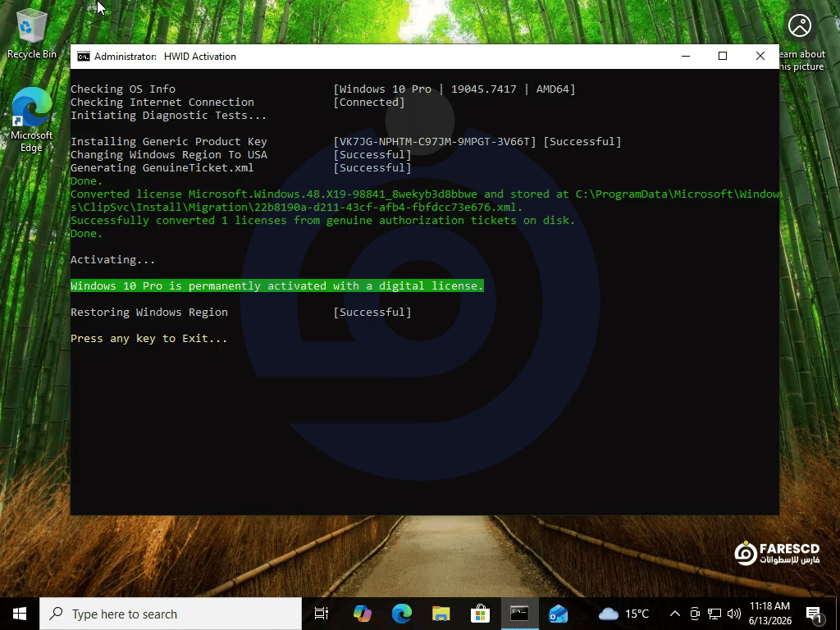The height and width of the screenshot is (630, 840).
Task: Minimize the HWID Activation window
Action: pos(686,57)
